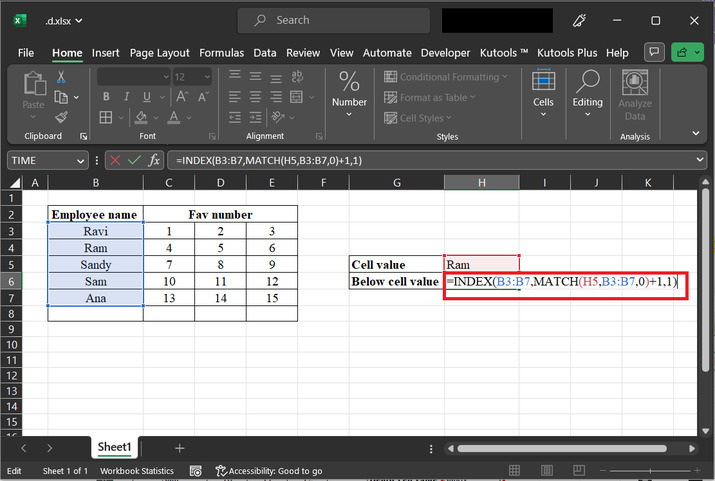
Task: Click the Comments icon in title bar
Action: (x=655, y=52)
